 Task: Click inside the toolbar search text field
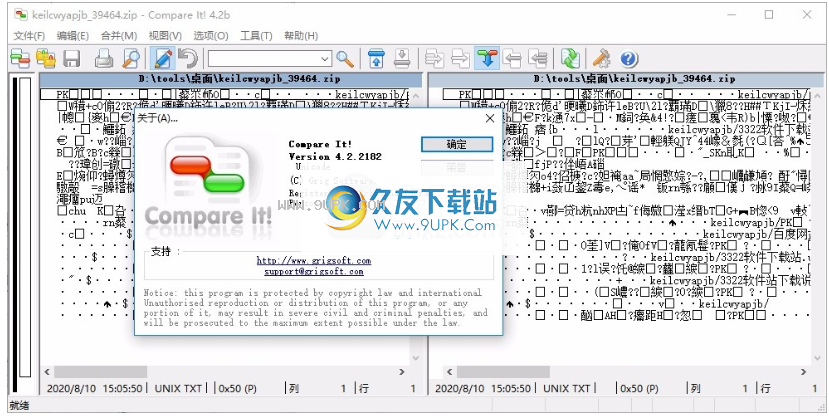coord(264,59)
